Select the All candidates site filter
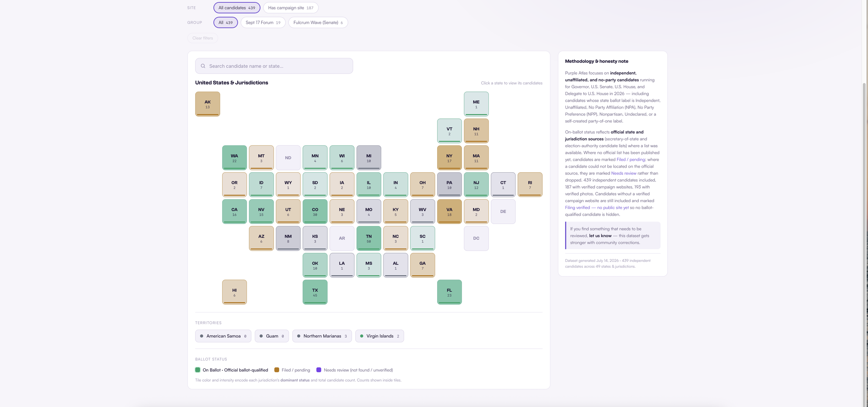Viewport: 868px width, 407px height. point(237,8)
